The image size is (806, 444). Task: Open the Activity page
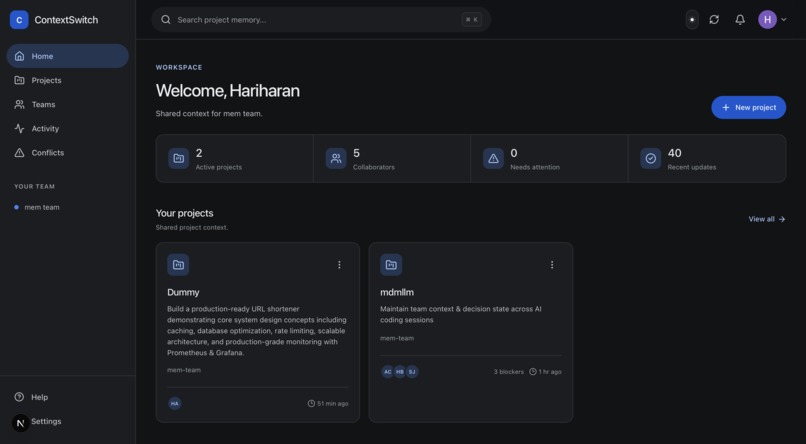click(x=67, y=128)
